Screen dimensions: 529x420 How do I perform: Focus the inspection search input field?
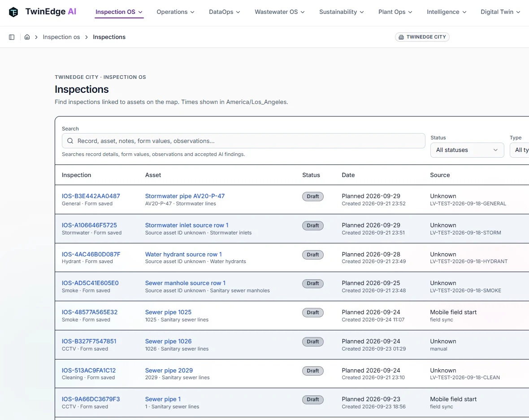pos(243,141)
